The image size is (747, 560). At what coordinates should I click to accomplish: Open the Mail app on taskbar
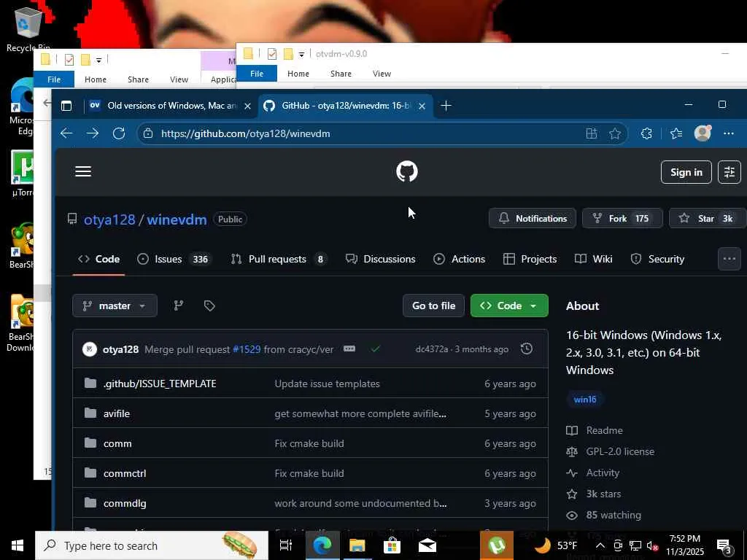click(427, 545)
